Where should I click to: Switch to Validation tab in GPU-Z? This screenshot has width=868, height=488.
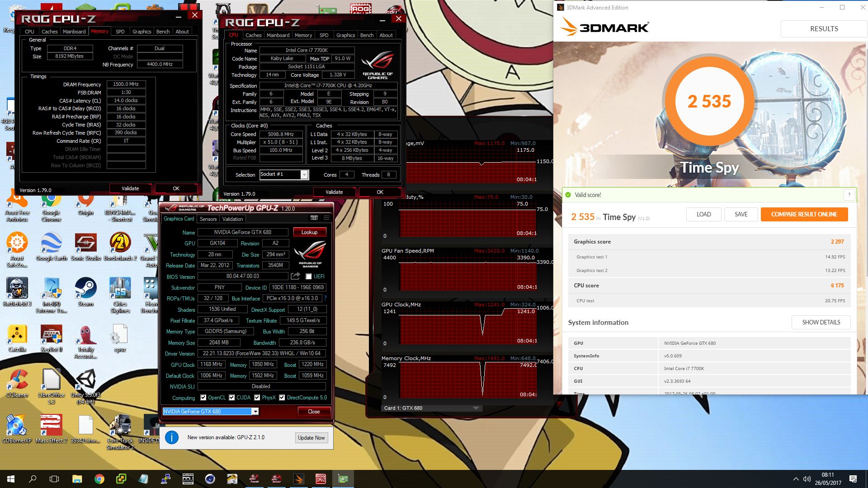[x=233, y=219]
